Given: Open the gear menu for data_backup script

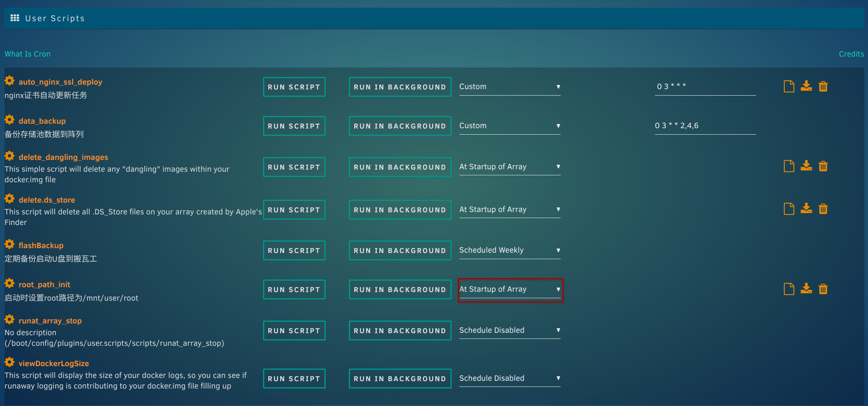Looking at the screenshot, I should (x=9, y=120).
